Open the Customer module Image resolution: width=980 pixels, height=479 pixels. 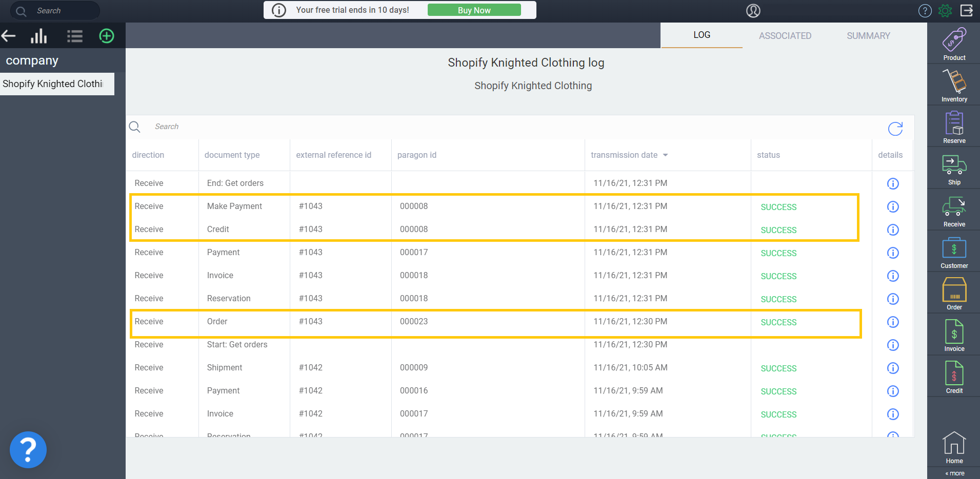pyautogui.click(x=954, y=252)
